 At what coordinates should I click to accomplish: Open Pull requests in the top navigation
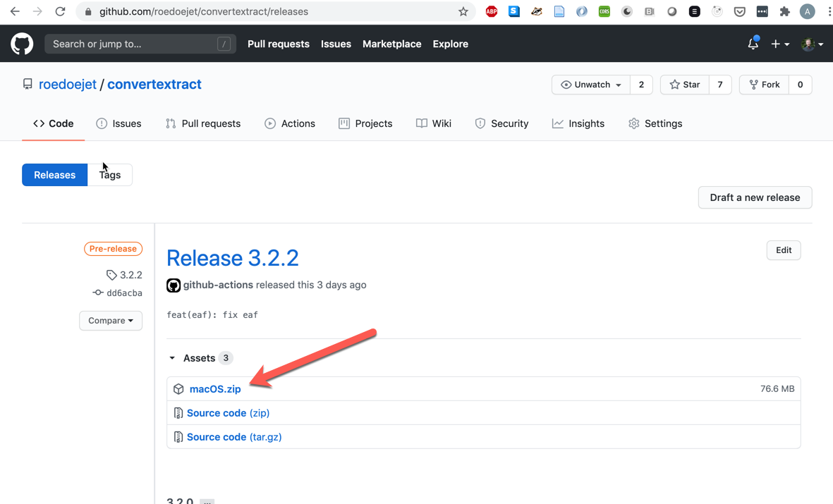click(279, 44)
